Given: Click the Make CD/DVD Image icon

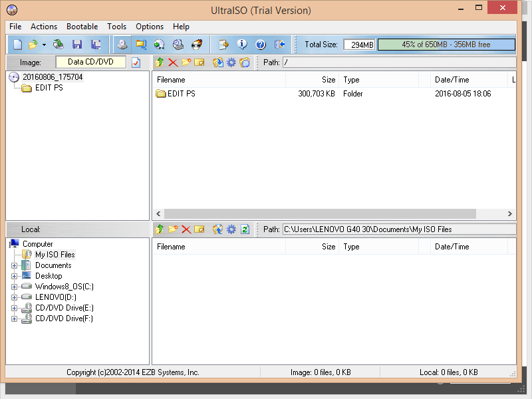Looking at the screenshot, I should [x=122, y=45].
